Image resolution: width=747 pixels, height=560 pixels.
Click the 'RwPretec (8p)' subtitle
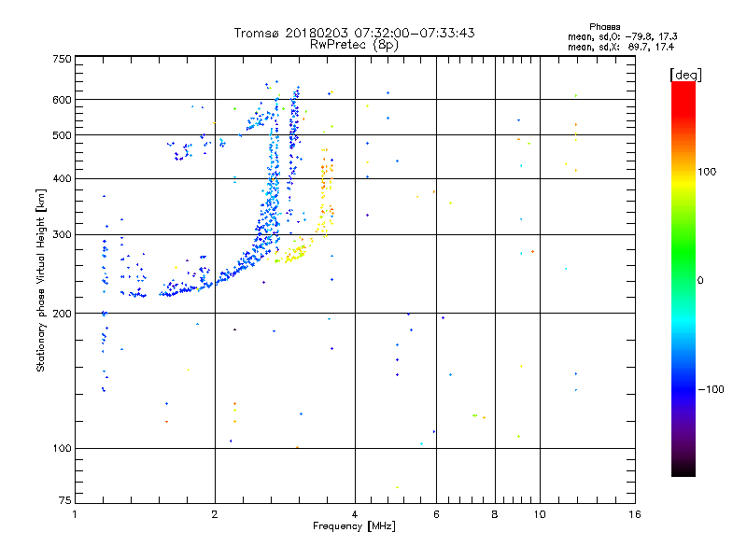[x=354, y=45]
